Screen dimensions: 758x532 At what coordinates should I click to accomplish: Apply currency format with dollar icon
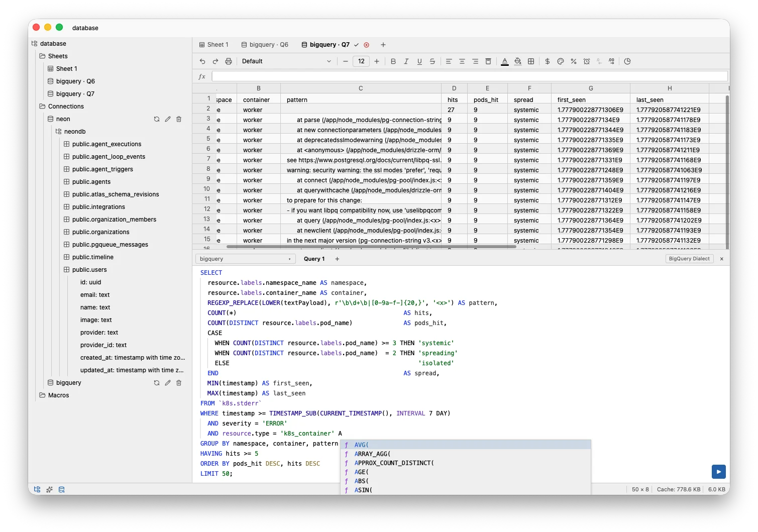548,61
